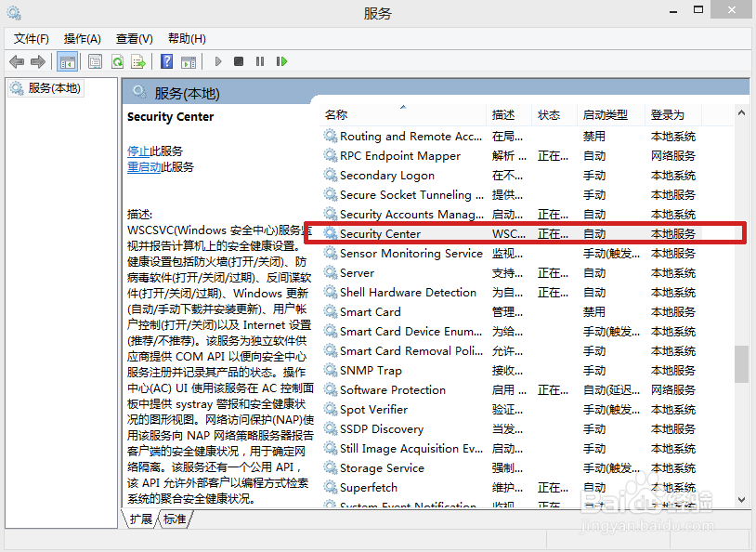Toggle the console tree pane visibility
The image size is (756, 552).
click(68, 61)
